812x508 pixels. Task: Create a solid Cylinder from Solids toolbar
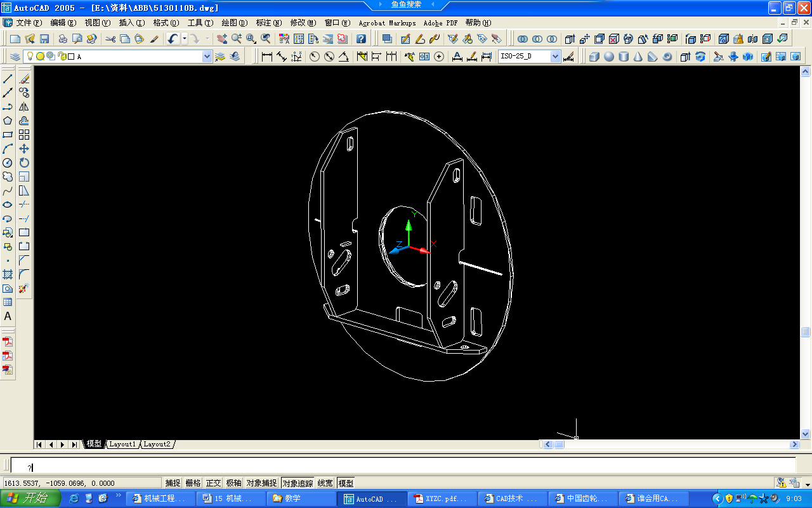point(624,57)
